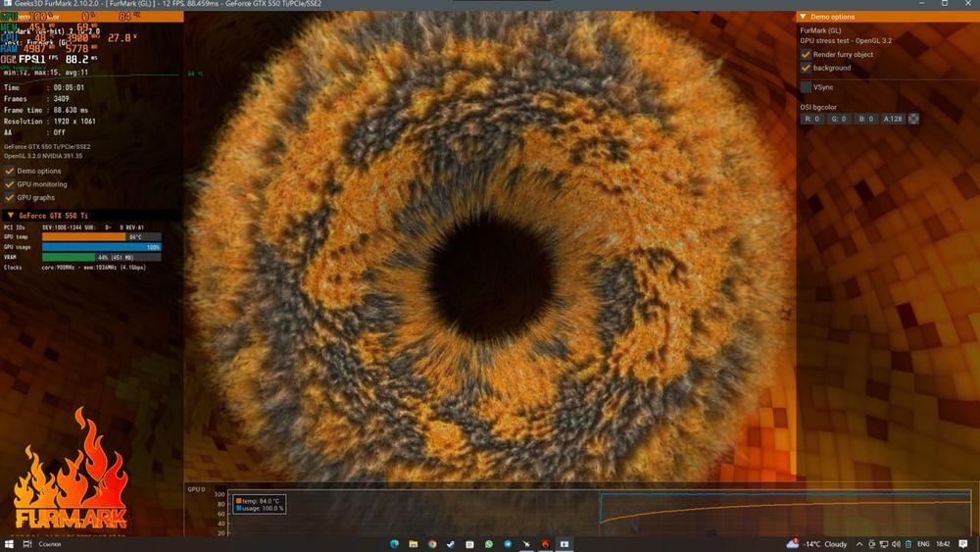Open the volume speaker icon in tray
980x552 pixels.
tap(897, 544)
